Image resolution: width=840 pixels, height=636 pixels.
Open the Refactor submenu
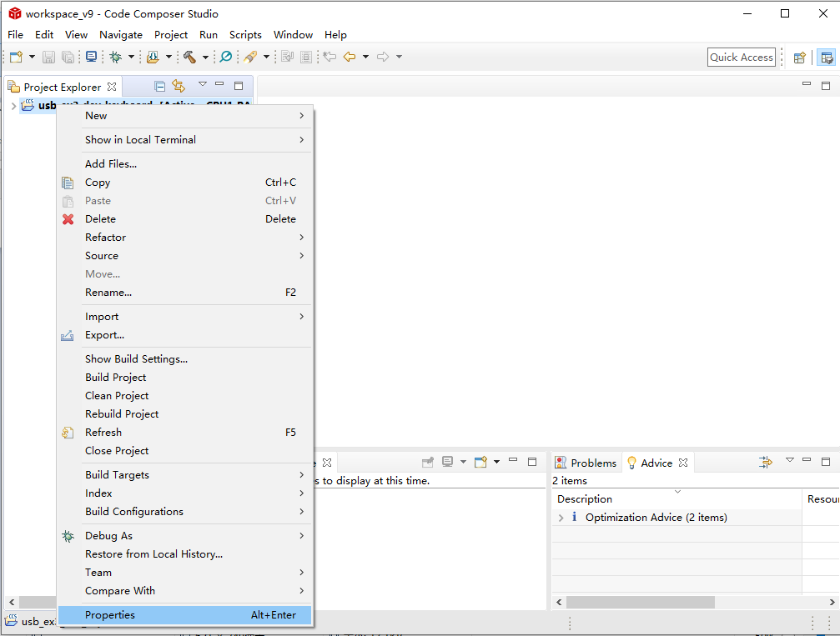pos(185,238)
